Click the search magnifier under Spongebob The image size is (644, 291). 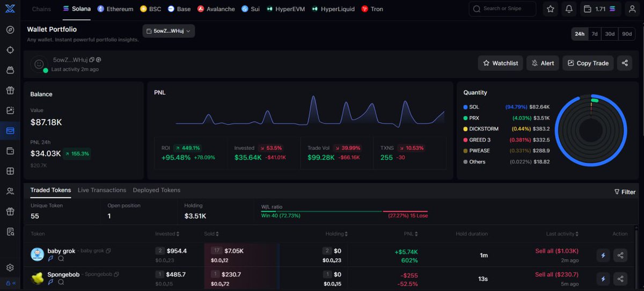[61, 282]
